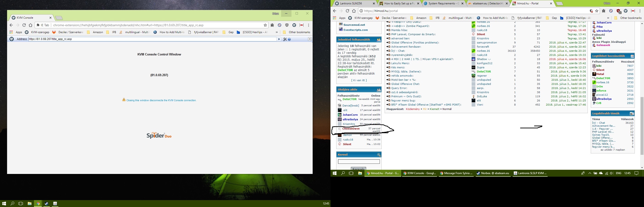Open 'Achievement Rendszer' topic
Screen dimensions: 644x207
pyautogui.click(x=406, y=47)
